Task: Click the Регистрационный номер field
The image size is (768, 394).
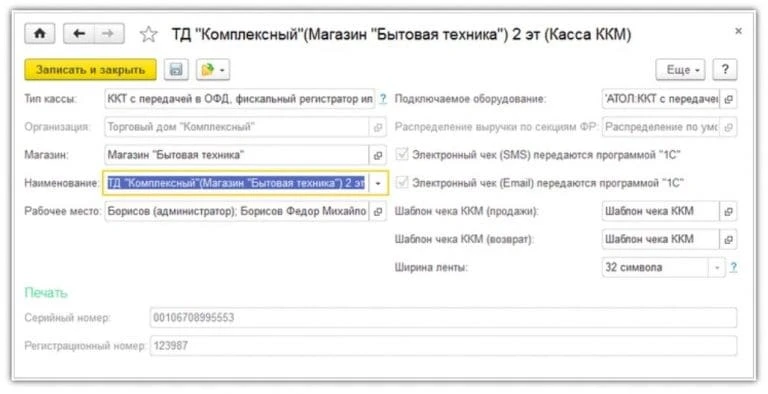Action: 443,346
